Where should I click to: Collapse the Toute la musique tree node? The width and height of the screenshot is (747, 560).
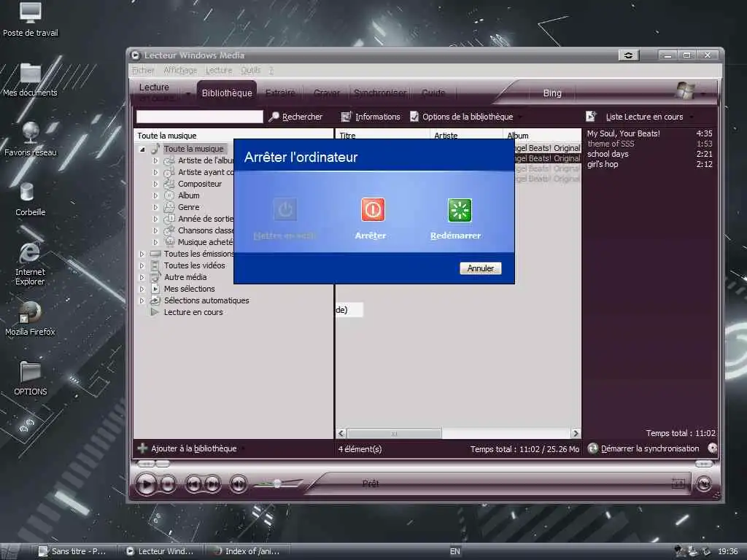click(142, 149)
